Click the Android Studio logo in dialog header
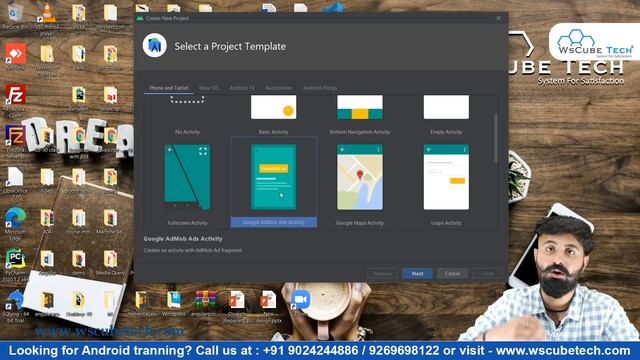Screen dimensions: 640x360 (155, 45)
